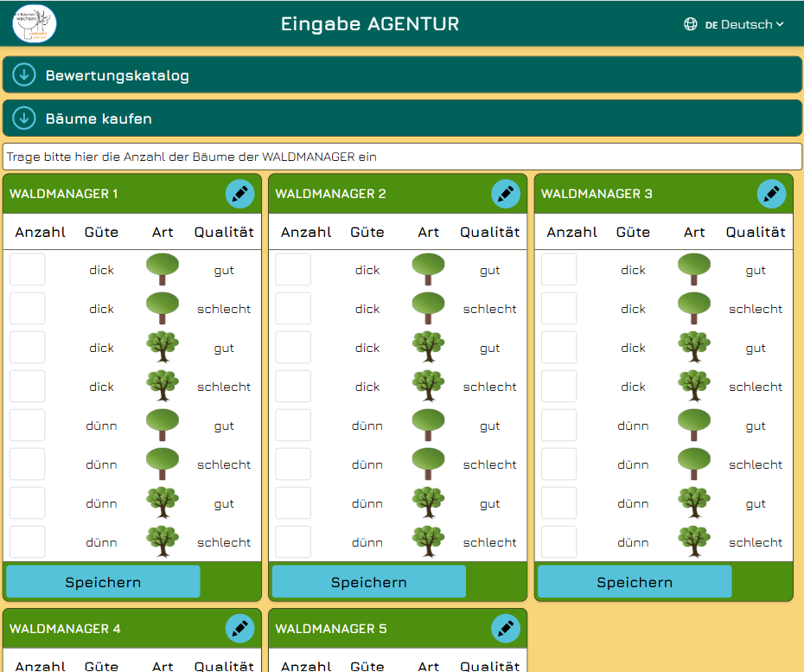This screenshot has height=672, width=804.
Task: Click the edit pencil icon for WALDMANAGER 3
Action: (772, 194)
